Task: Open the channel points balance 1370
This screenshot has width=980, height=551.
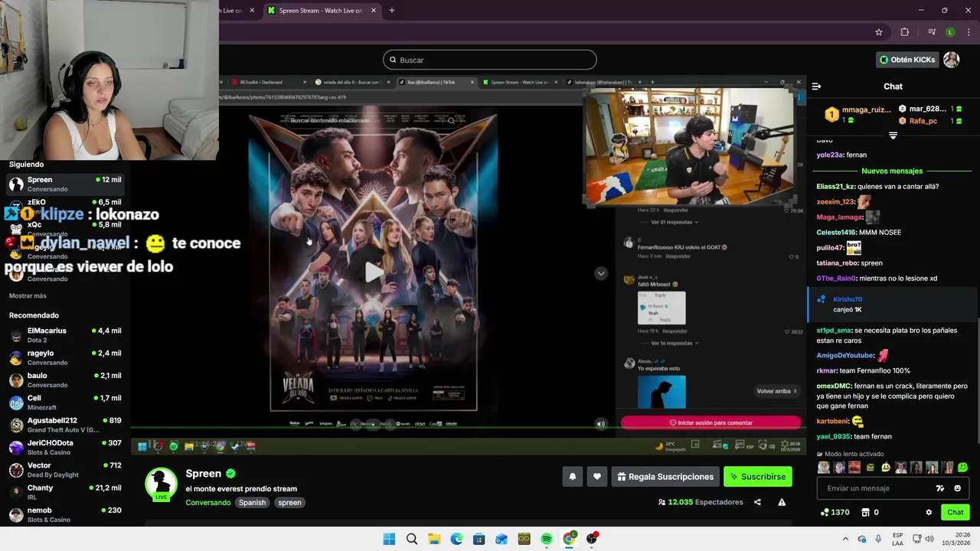Action: click(x=835, y=512)
